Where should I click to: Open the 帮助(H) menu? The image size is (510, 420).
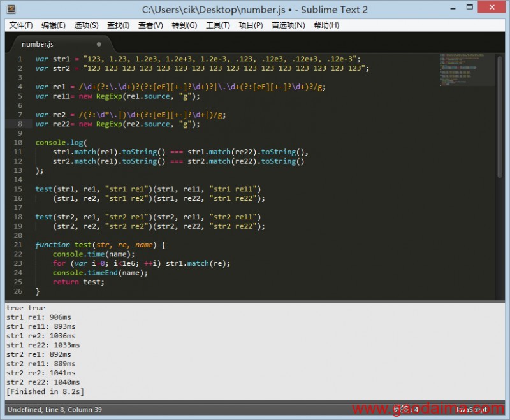(326, 25)
